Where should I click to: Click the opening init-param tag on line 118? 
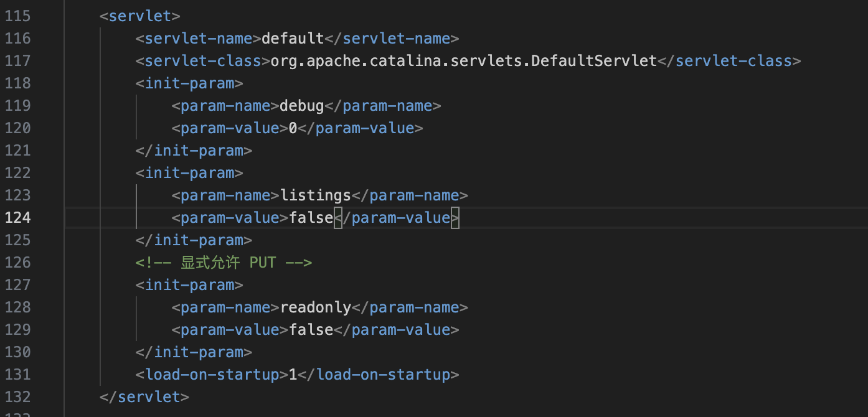point(189,83)
